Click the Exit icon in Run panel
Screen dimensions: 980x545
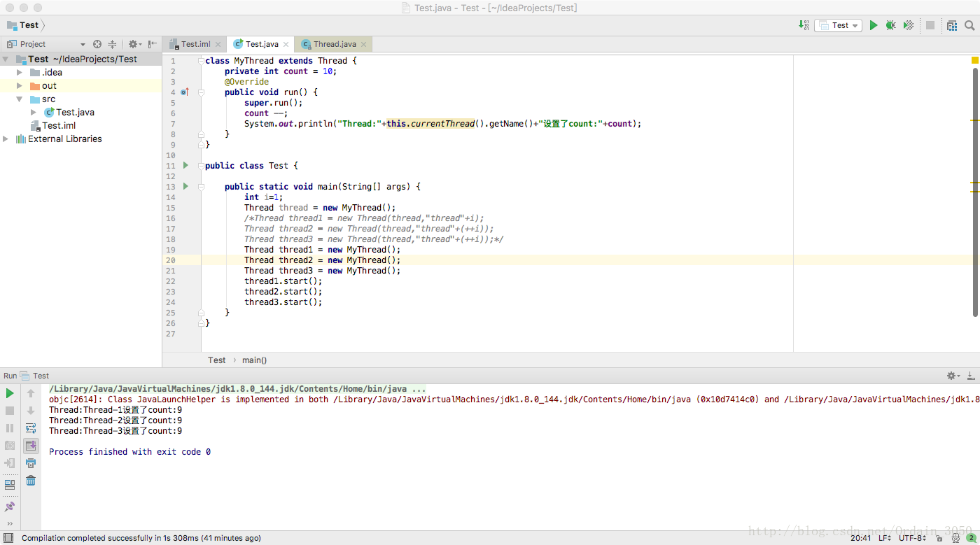click(10, 463)
